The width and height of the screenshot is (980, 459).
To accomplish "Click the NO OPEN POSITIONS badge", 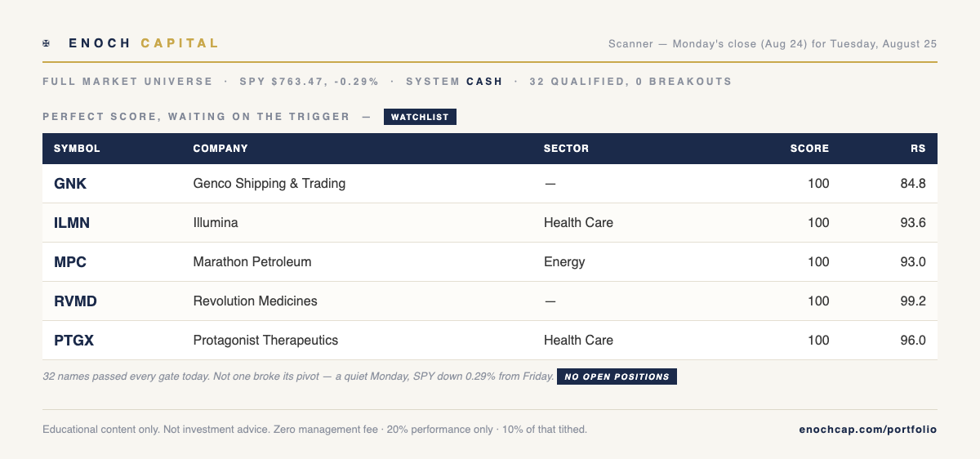I will [x=617, y=377].
